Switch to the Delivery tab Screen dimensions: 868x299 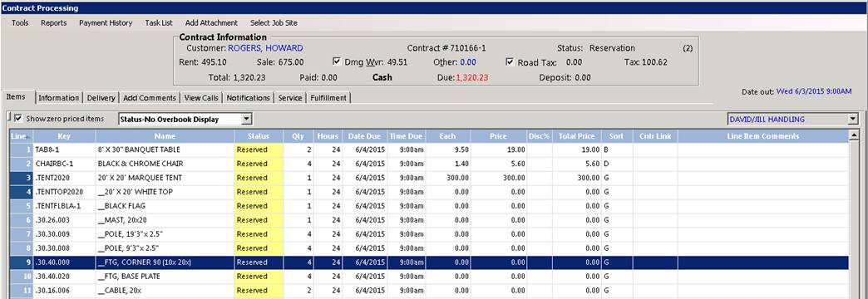pos(101,98)
